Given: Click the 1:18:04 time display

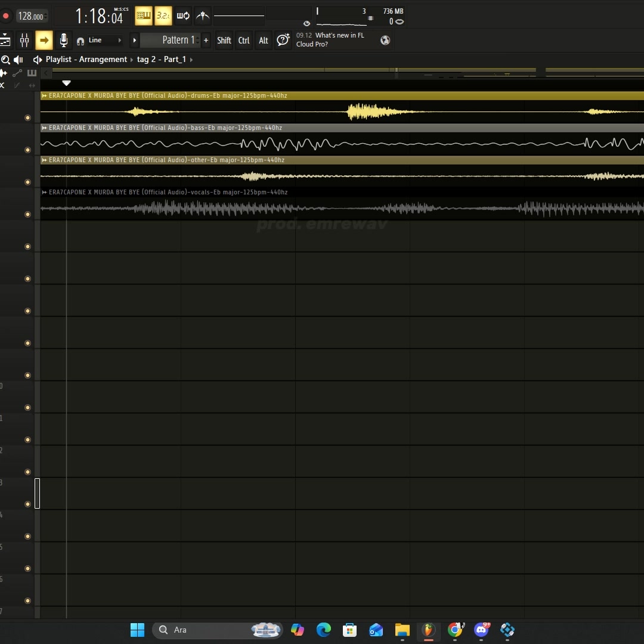Looking at the screenshot, I should coord(100,17).
